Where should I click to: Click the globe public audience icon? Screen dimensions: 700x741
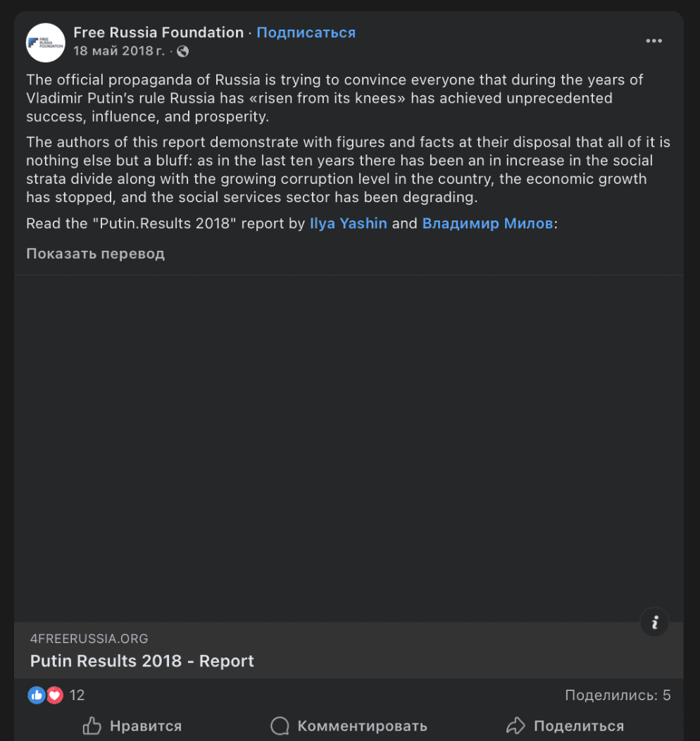[183, 51]
